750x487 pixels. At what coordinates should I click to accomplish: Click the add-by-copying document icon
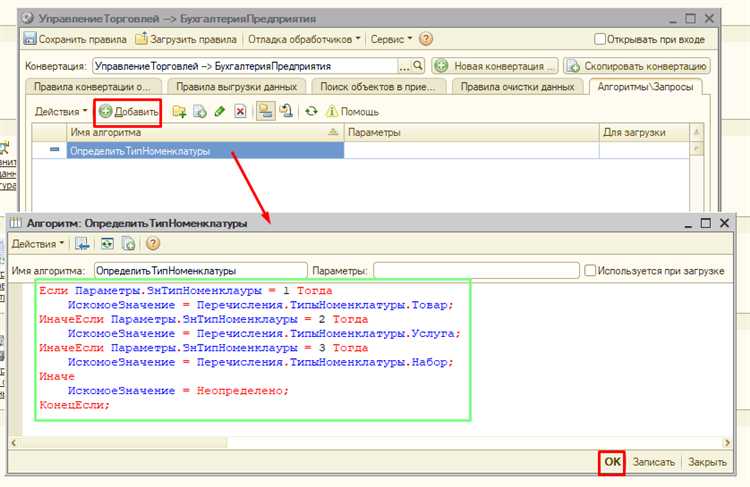(199, 112)
